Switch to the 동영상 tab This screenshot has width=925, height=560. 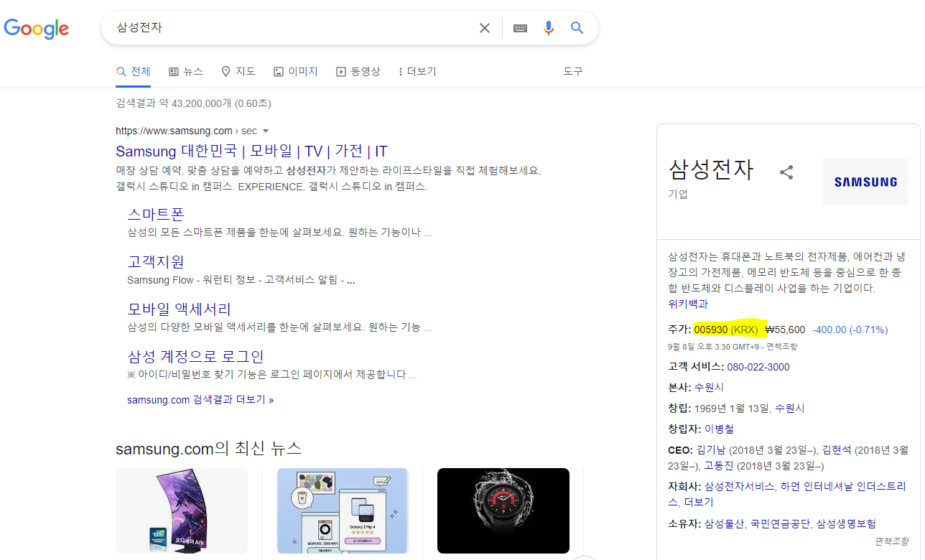[358, 72]
